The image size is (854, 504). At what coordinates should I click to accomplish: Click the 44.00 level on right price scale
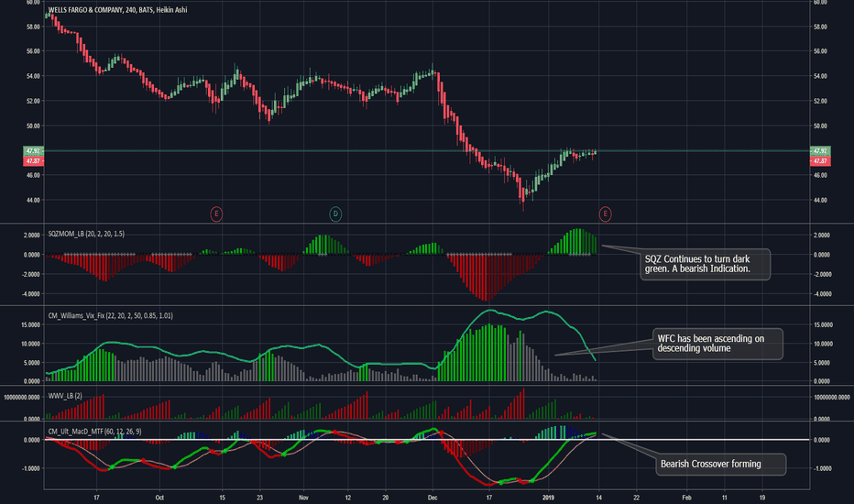(820, 201)
